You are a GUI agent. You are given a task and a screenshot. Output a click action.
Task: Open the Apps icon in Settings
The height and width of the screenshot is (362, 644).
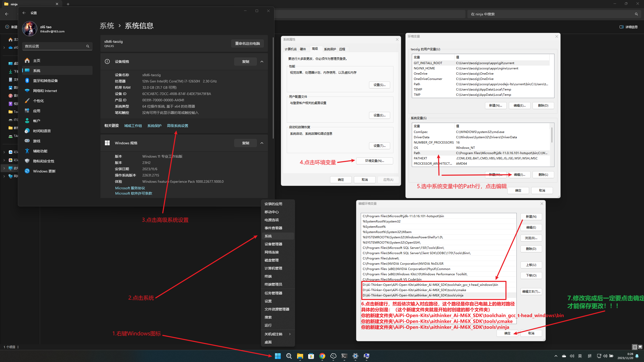(27, 111)
